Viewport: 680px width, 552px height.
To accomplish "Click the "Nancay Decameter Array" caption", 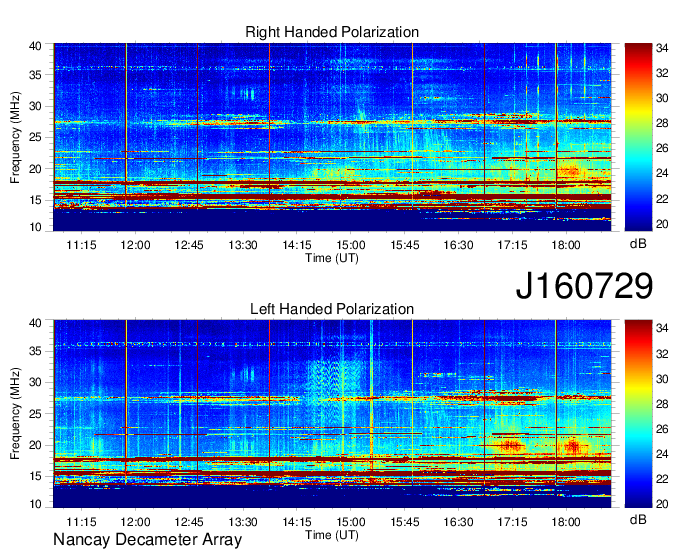I will (147, 540).
